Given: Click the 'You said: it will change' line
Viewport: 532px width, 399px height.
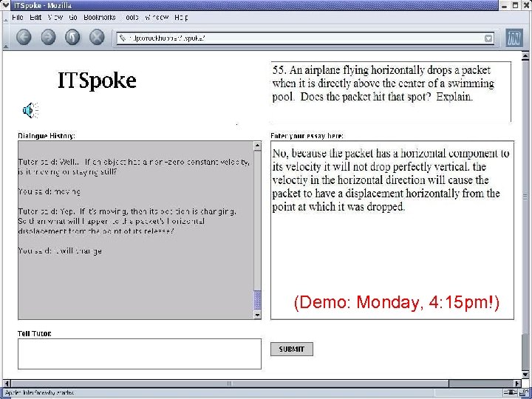Looking at the screenshot, I should pos(60,251).
